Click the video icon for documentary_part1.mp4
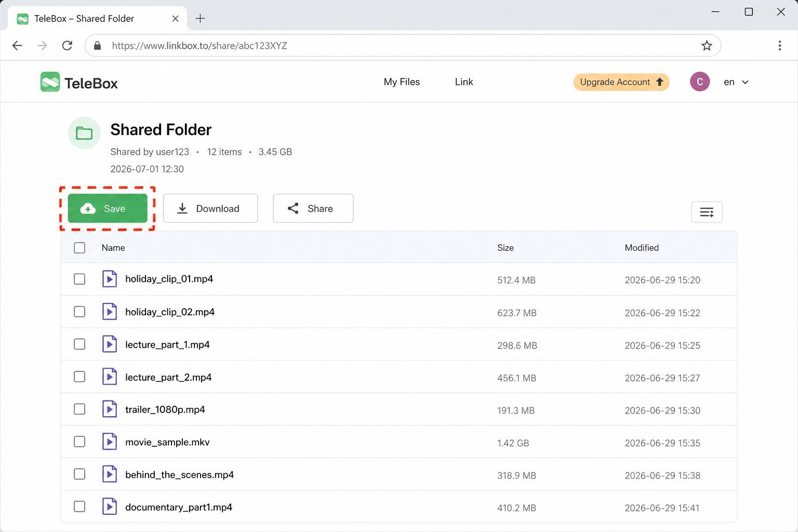 (109, 507)
